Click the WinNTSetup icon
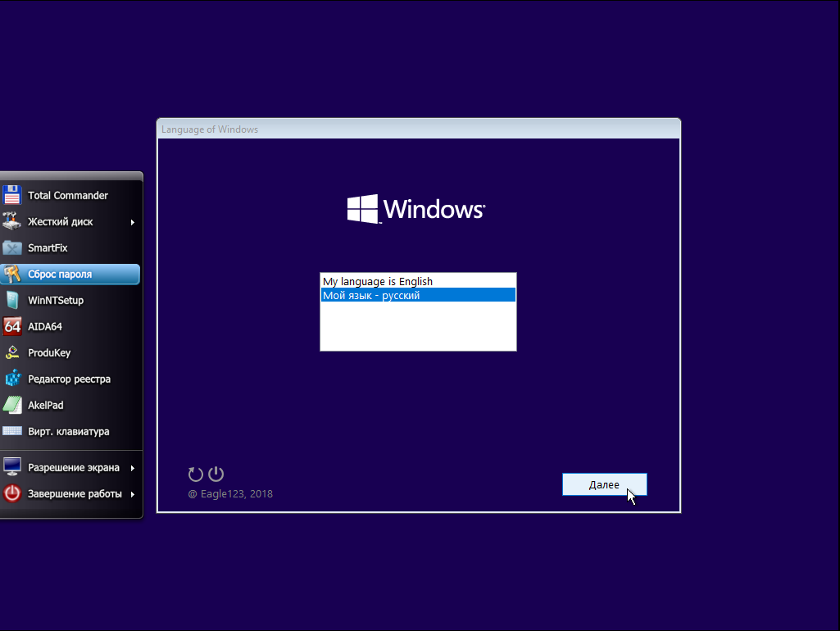The width and height of the screenshot is (840, 631). [x=11, y=301]
